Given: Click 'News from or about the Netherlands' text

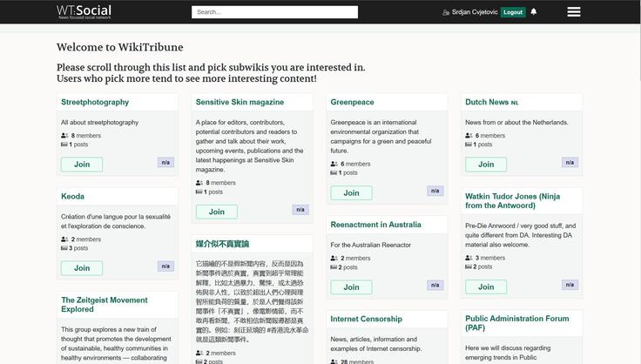Looking at the screenshot, I should point(516,122).
